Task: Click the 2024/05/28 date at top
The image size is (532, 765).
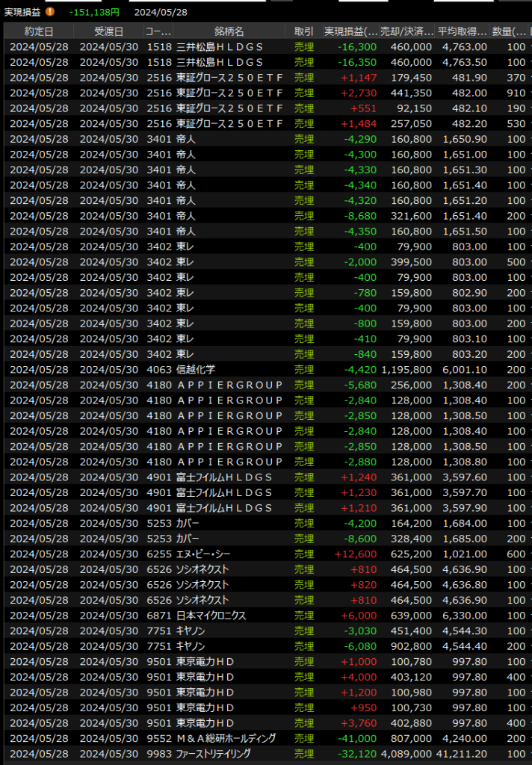Action: 160,12
